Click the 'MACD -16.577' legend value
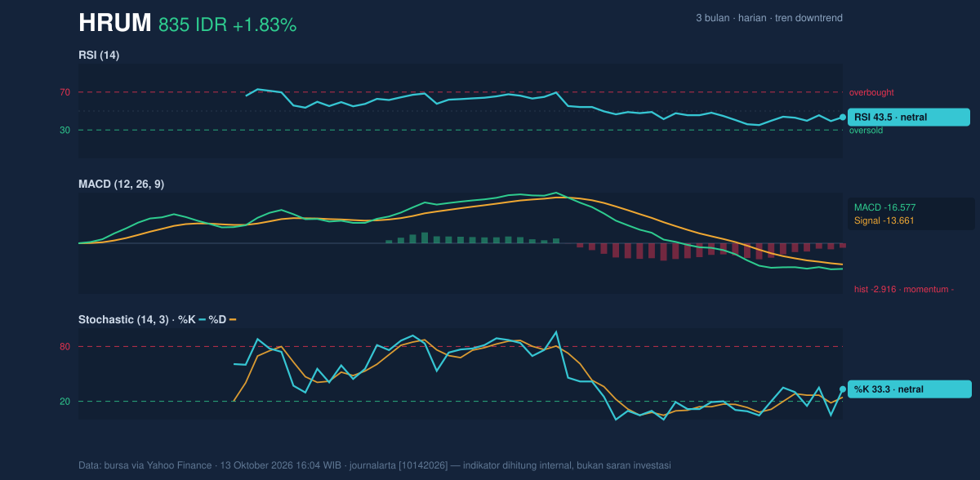The image size is (980, 480). [x=884, y=207]
